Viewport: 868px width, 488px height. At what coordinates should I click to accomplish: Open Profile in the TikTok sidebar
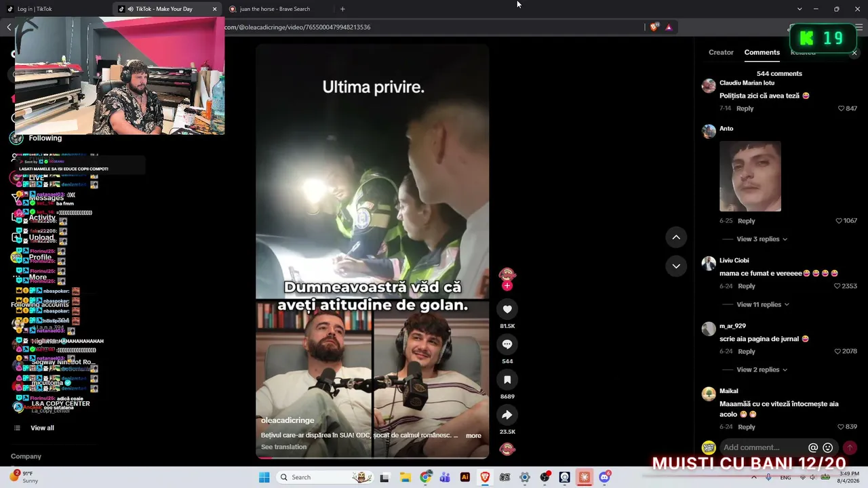coord(41,258)
